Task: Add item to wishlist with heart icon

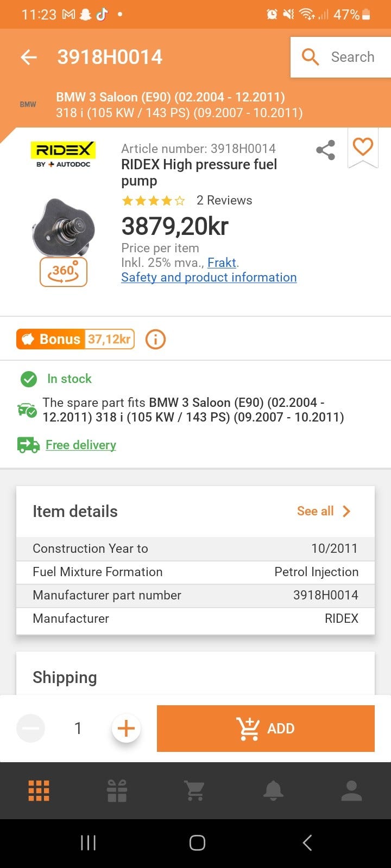Action: (363, 146)
